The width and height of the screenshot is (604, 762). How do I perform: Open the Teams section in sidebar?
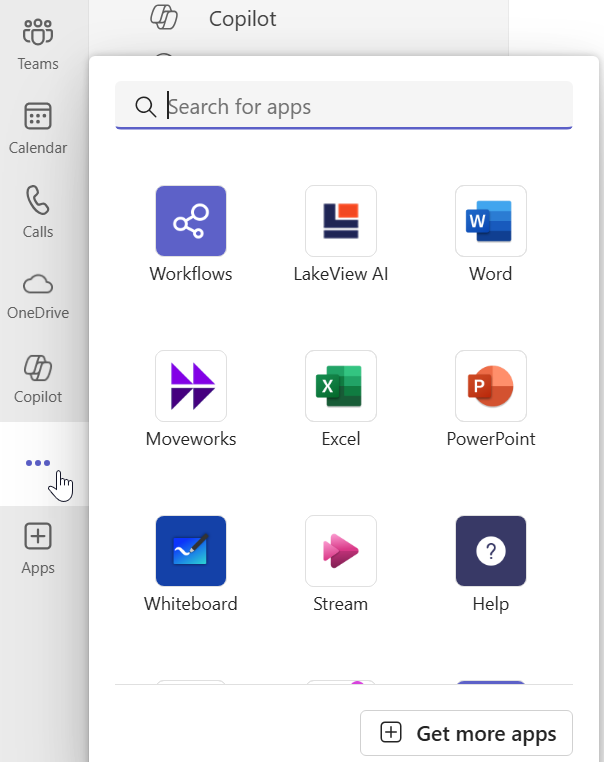pyautogui.click(x=38, y=44)
